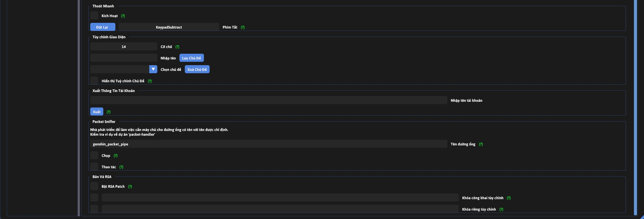Click the genshin_packet_pipe name field

(x=268, y=144)
